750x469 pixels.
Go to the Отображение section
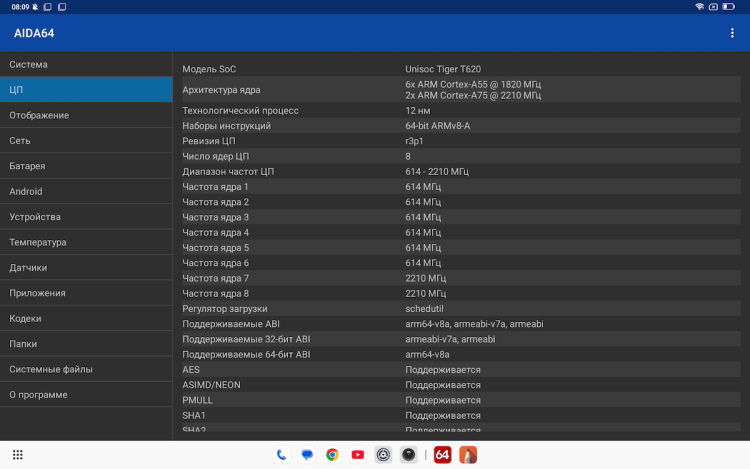click(x=86, y=115)
